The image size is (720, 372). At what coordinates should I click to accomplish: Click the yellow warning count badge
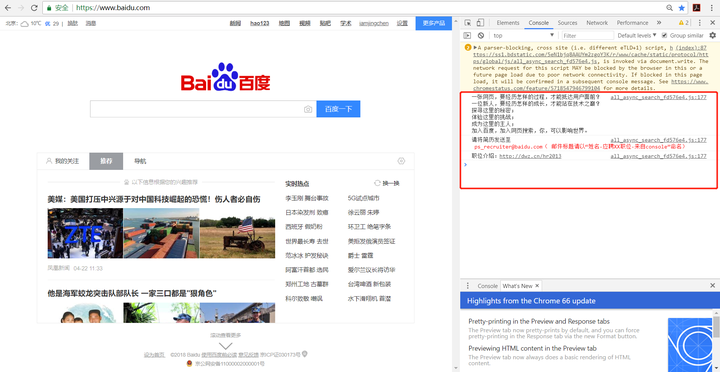coord(684,23)
